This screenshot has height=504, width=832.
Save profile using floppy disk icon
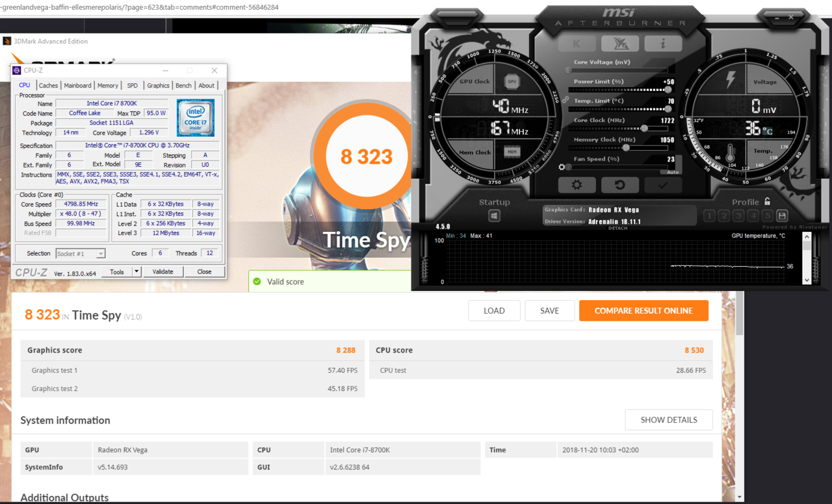click(781, 216)
